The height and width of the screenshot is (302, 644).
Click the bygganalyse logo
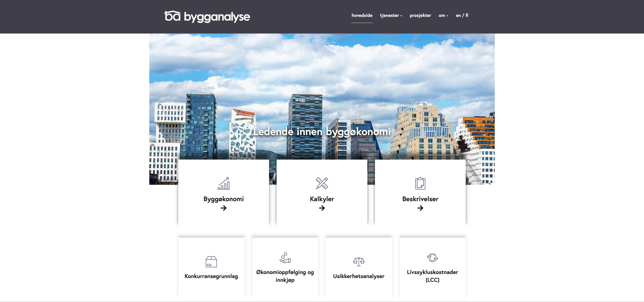pyautogui.click(x=207, y=17)
